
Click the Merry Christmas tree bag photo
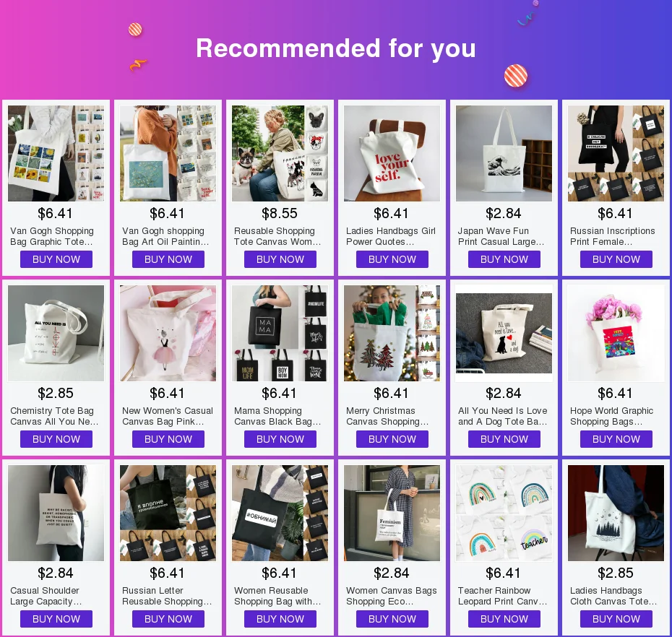click(x=392, y=333)
